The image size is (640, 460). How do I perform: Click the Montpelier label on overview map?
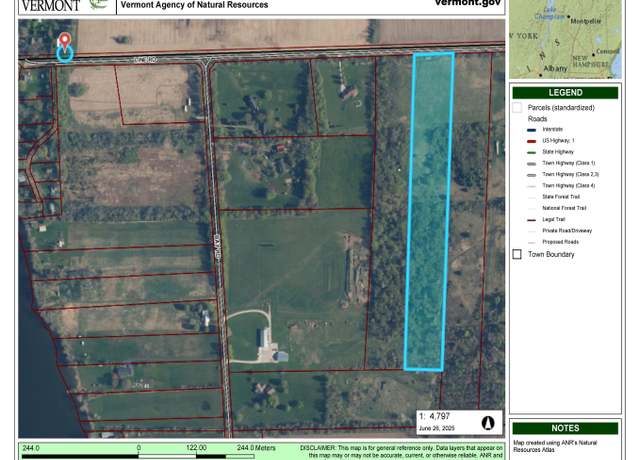click(x=586, y=21)
